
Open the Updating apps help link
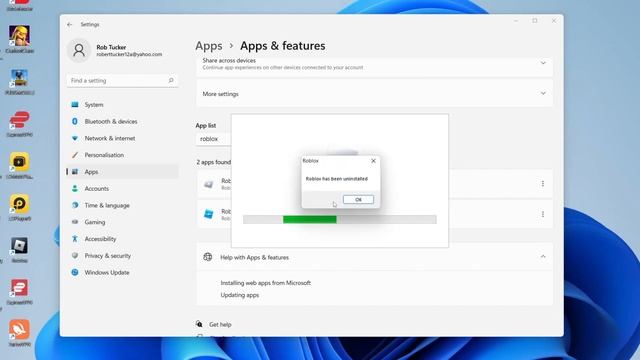pos(240,295)
